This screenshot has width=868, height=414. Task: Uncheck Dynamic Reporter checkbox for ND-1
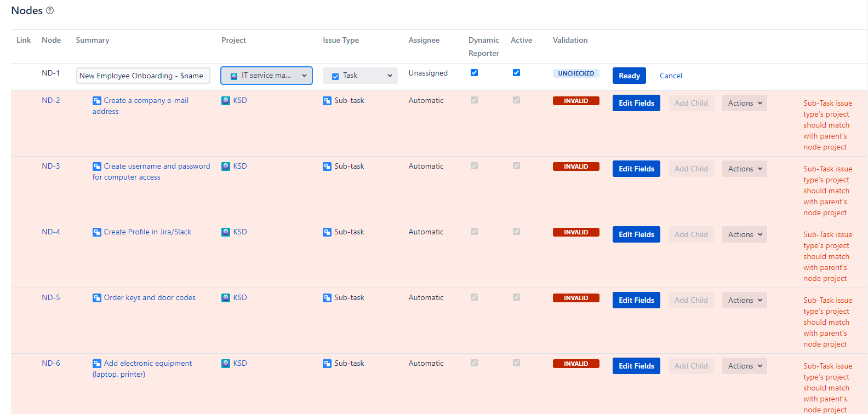click(475, 73)
